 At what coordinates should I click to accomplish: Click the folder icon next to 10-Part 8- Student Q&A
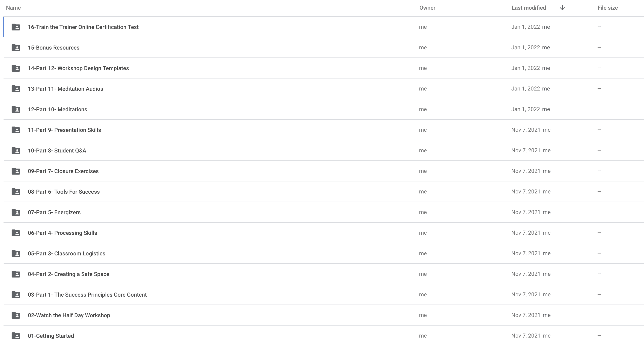pyautogui.click(x=16, y=150)
